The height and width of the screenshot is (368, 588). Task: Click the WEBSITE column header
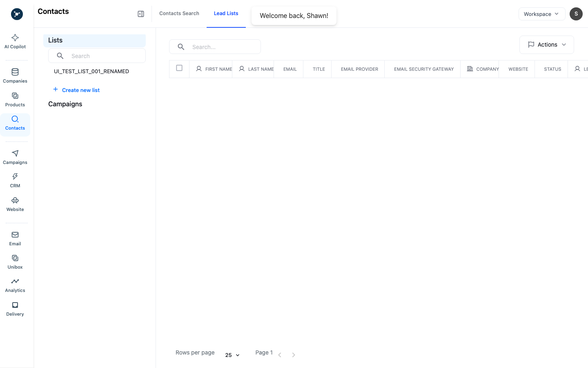coord(517,69)
